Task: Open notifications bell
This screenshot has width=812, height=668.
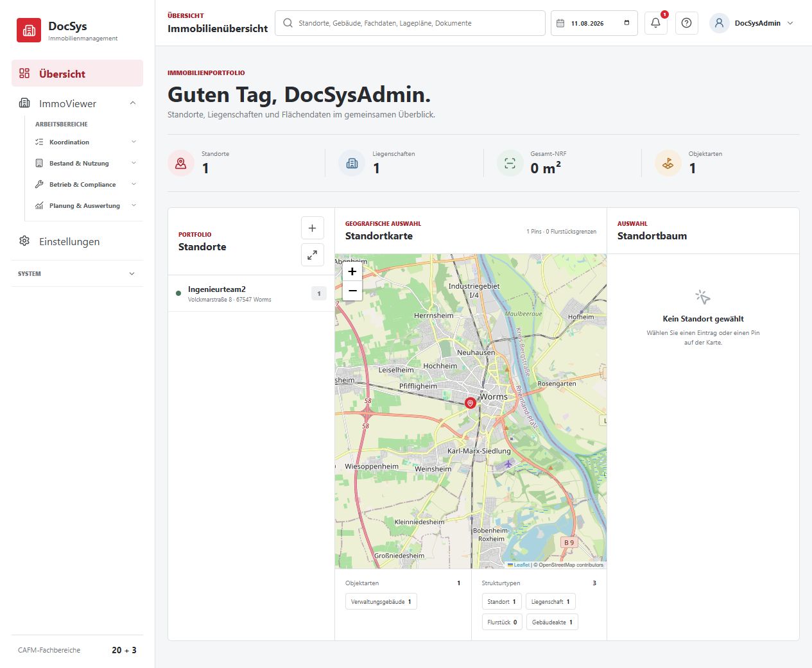Action: point(655,23)
